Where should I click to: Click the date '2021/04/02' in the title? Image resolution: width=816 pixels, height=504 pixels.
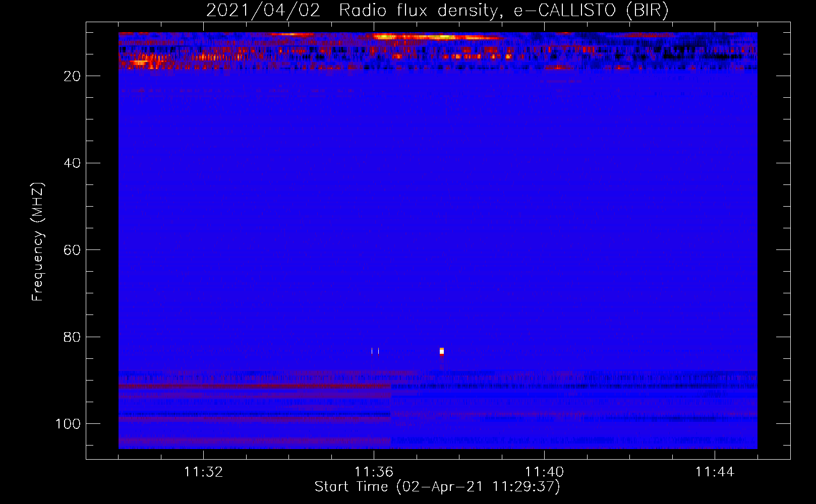[263, 10]
